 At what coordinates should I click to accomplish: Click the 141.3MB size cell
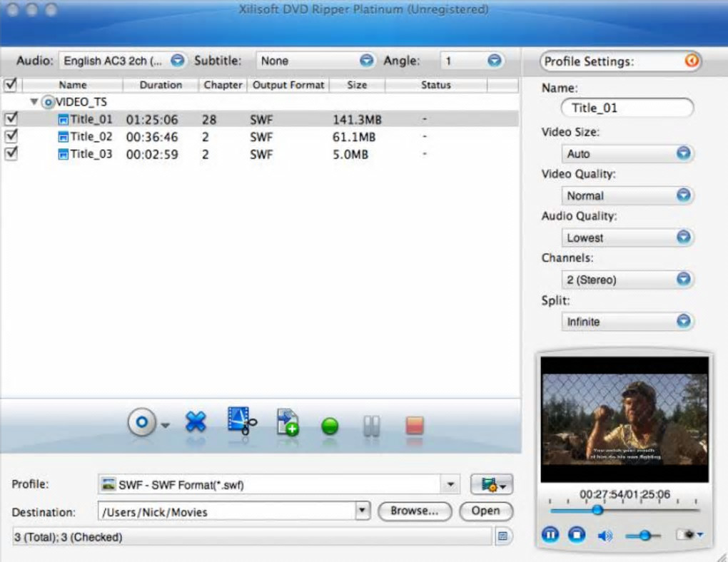click(x=357, y=120)
